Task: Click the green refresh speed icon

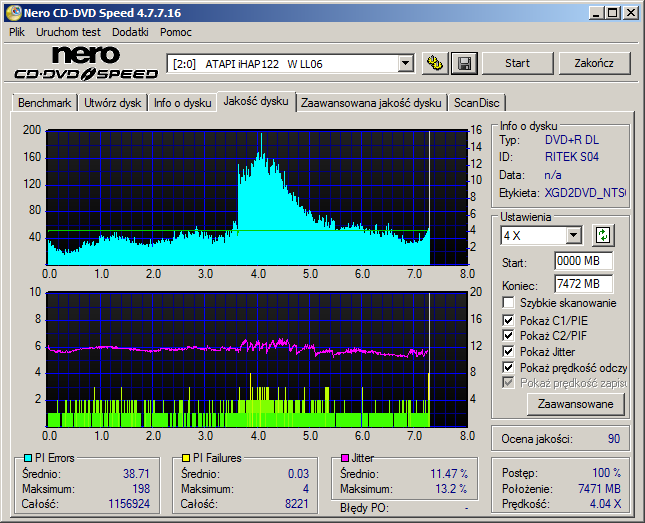Action: pos(603,236)
